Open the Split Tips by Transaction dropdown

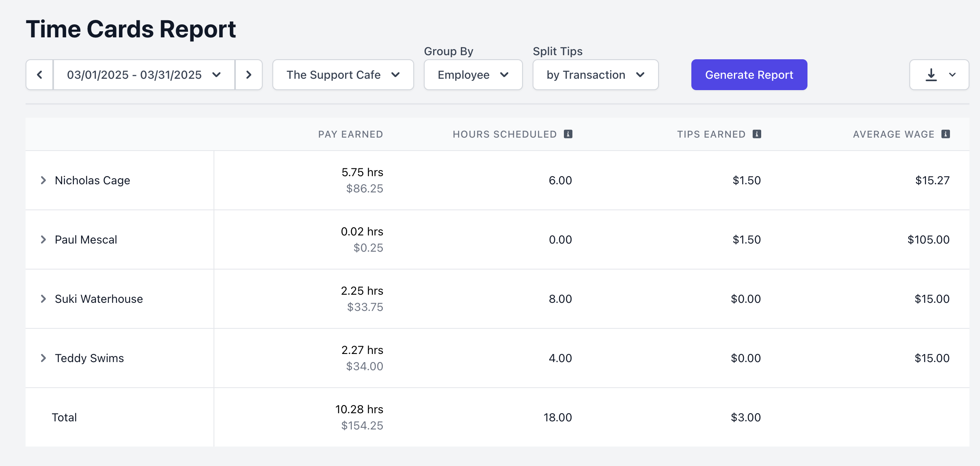(x=595, y=75)
